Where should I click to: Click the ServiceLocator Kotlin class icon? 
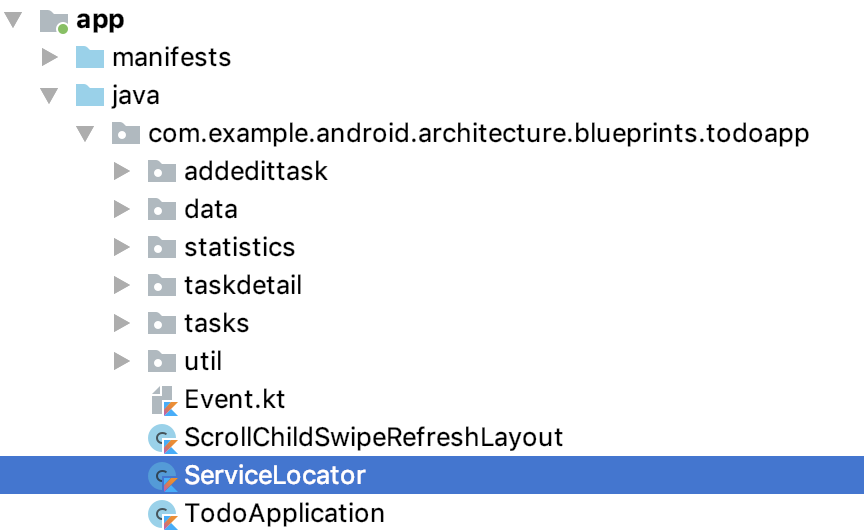162,476
